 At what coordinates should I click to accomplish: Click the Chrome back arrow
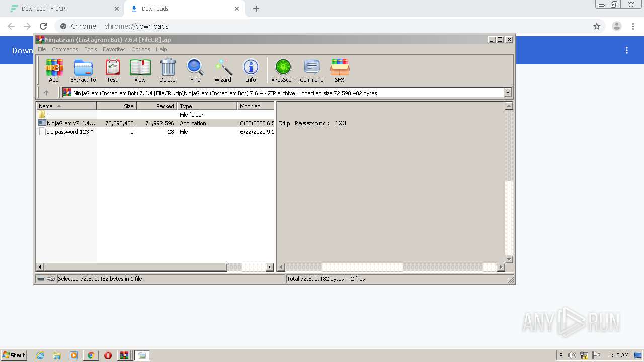tap(11, 26)
